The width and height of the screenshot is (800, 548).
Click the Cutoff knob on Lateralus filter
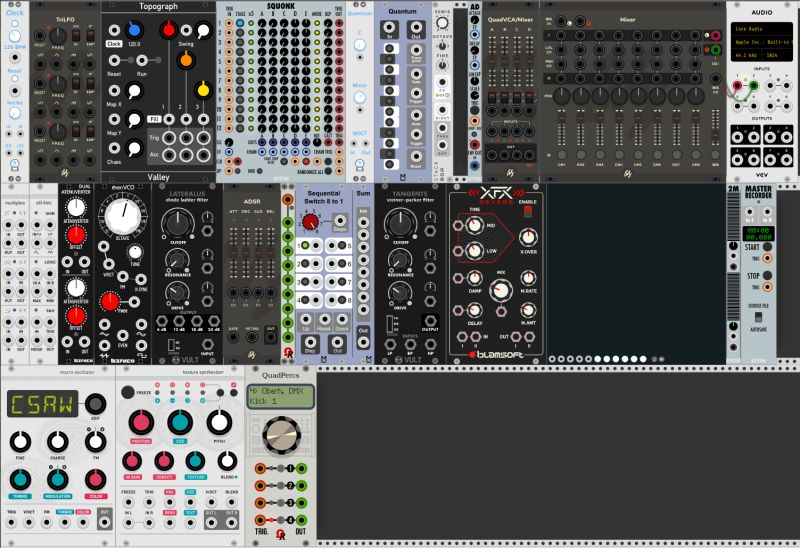click(x=177, y=223)
